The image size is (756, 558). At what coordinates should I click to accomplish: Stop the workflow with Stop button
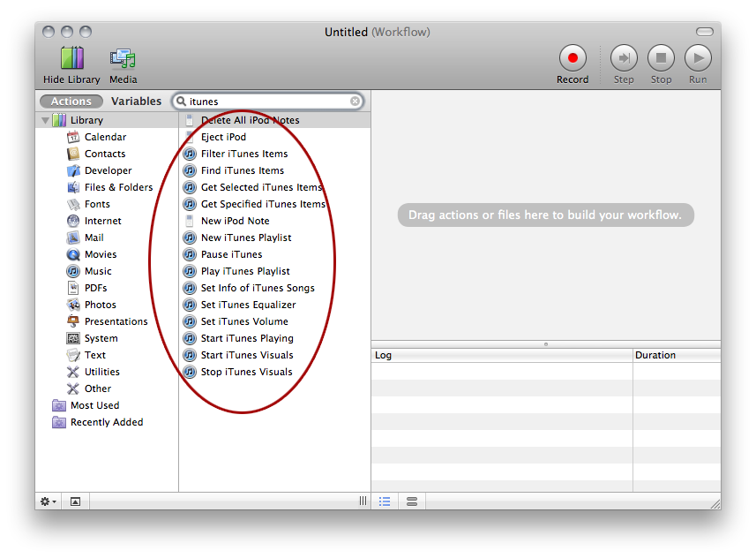pos(661,58)
